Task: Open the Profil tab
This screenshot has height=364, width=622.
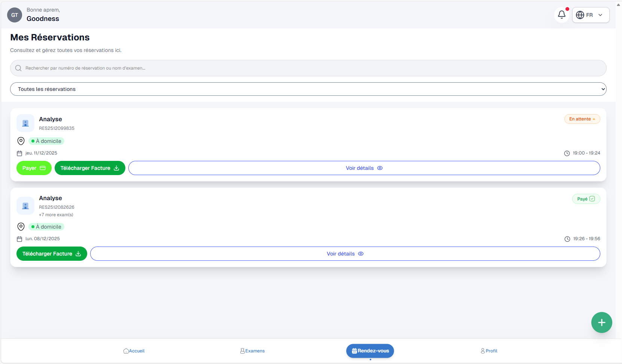Action: click(x=489, y=351)
